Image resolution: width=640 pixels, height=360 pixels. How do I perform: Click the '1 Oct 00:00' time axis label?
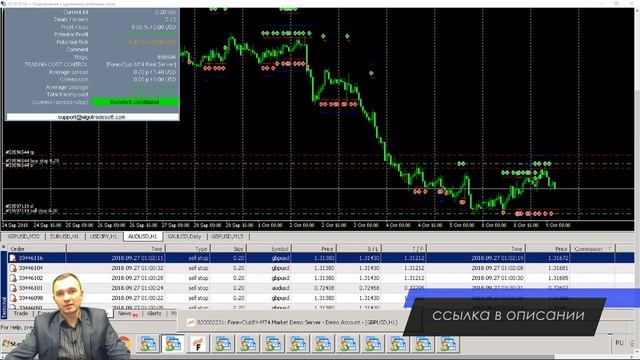(x=270, y=225)
